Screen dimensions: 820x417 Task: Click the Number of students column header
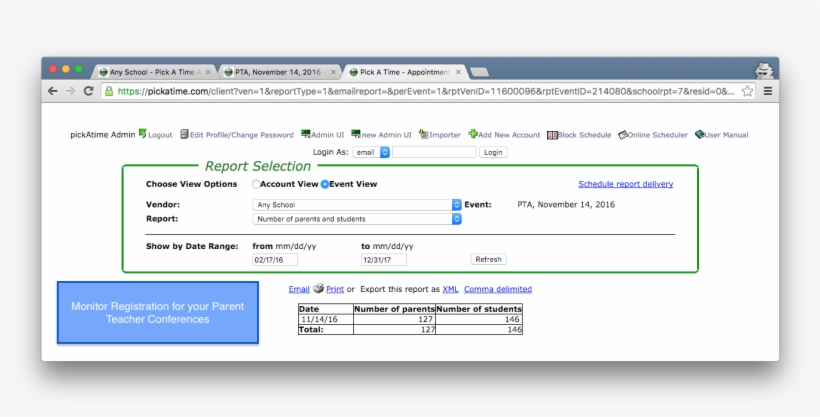point(479,309)
